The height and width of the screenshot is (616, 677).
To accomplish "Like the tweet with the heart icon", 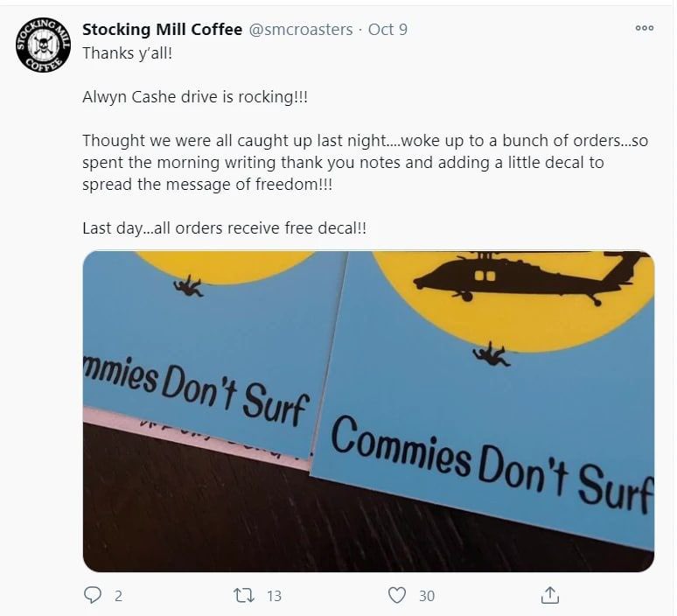I will [x=397, y=595].
